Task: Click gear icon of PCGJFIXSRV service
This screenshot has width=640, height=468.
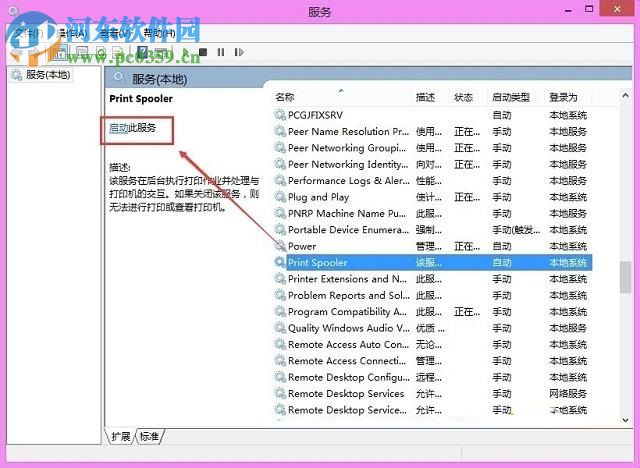Action: point(280,115)
